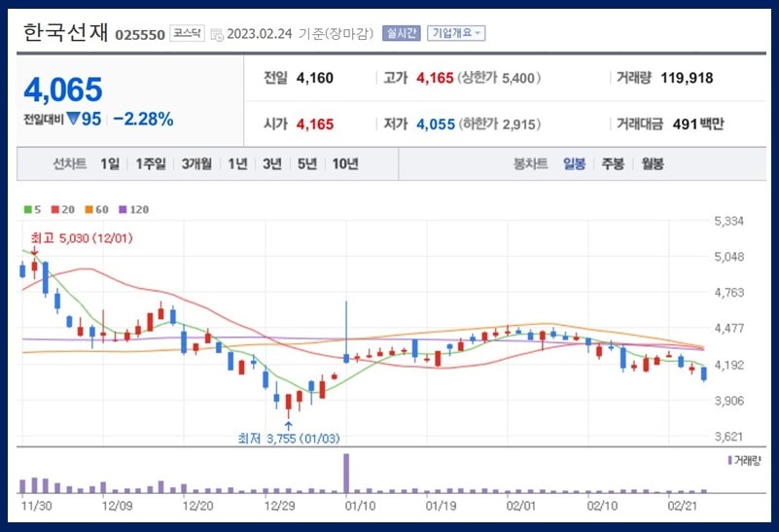779x532 pixels.
Task: Select the 1년 line chart tab
Action: tap(237, 164)
